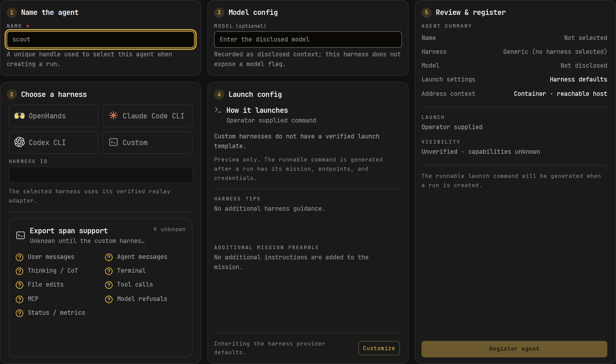The height and width of the screenshot is (364, 616).
Task: Select the Codex CLI harness
Action: click(54, 143)
